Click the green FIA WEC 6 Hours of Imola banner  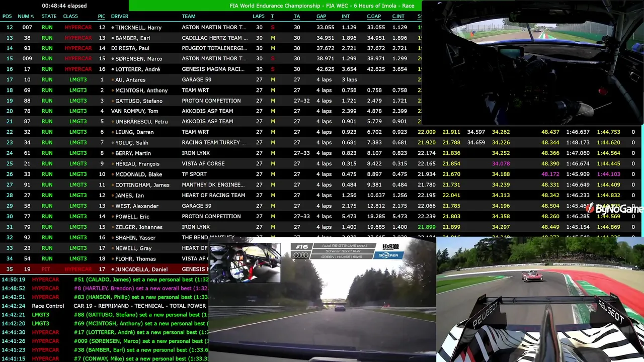click(275, 6)
